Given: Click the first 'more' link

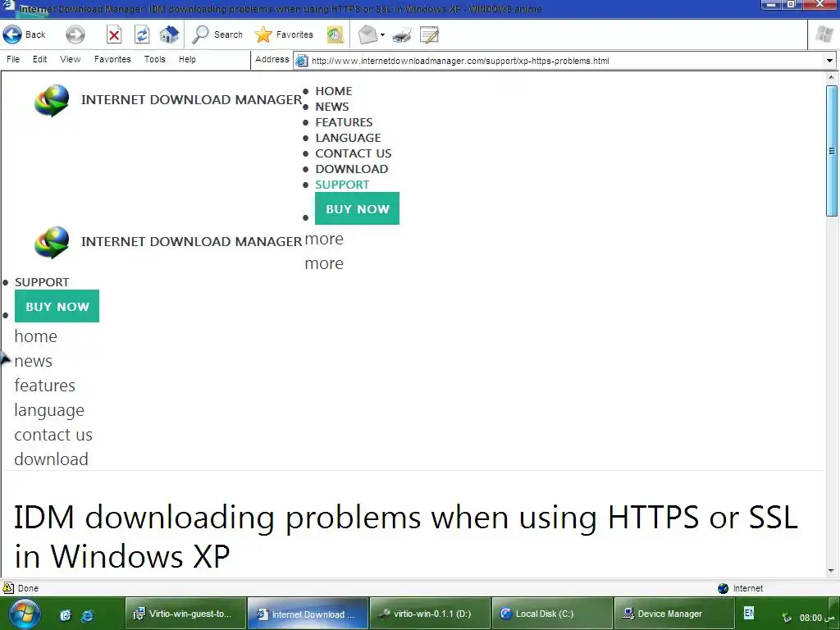Looking at the screenshot, I should [323, 239].
